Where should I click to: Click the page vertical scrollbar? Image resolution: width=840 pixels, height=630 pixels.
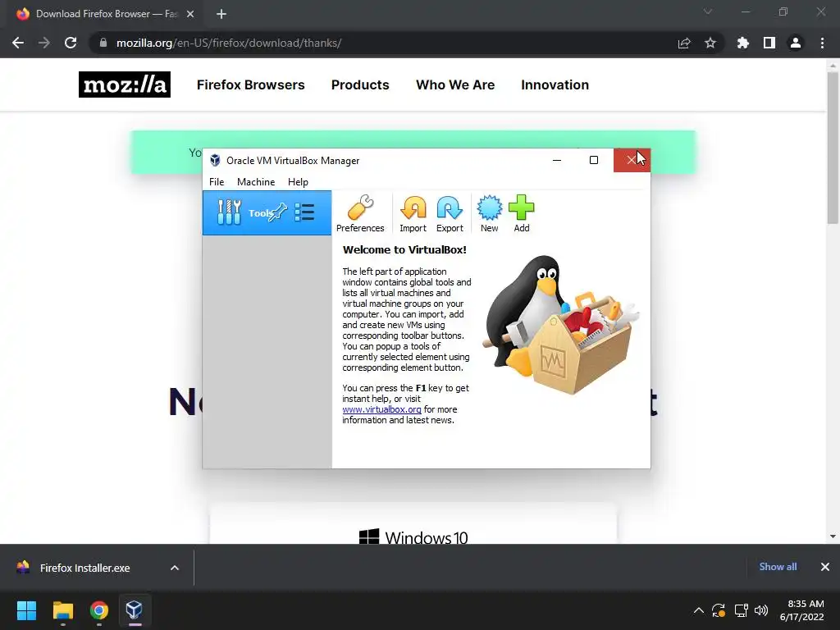click(x=833, y=149)
